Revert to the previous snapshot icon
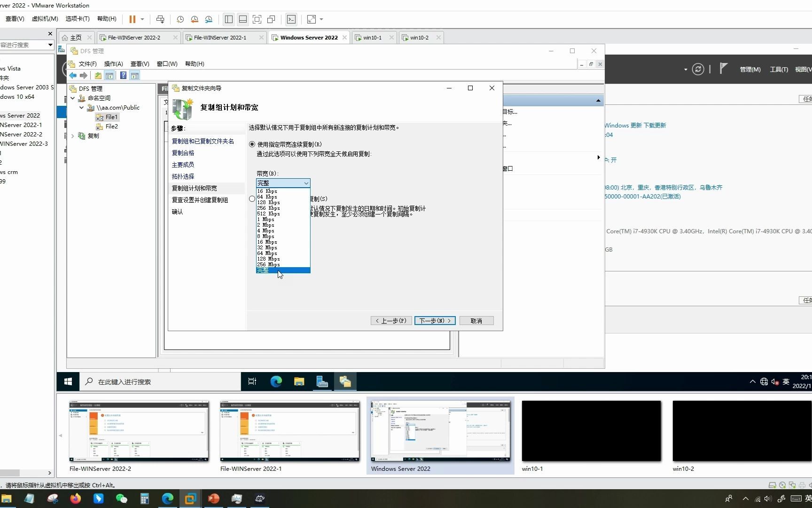Image resolution: width=812 pixels, height=508 pixels. 195,19
